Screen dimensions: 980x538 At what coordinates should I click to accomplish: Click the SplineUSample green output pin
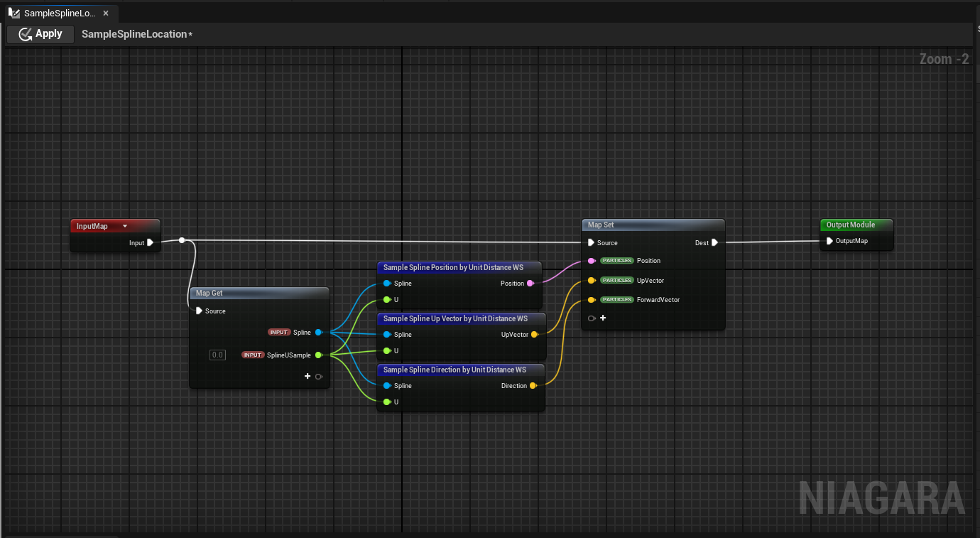318,355
